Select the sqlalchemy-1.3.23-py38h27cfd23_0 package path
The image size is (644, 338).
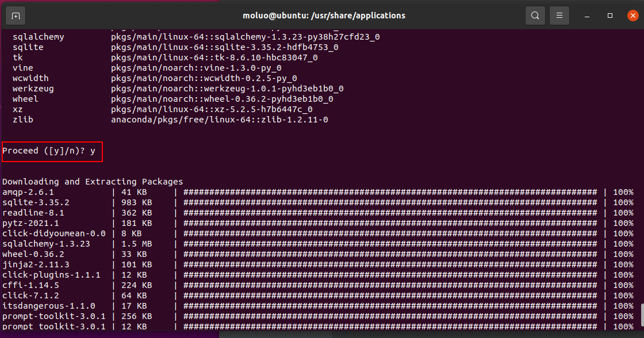[x=245, y=37]
